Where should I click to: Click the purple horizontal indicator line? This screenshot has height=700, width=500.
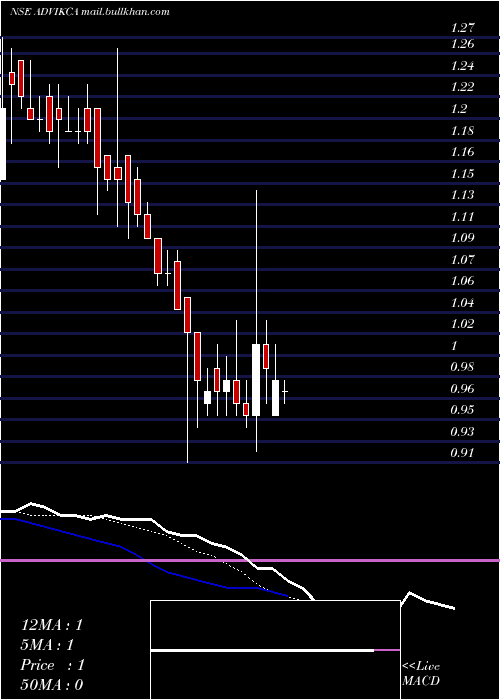pyautogui.click(x=250, y=560)
